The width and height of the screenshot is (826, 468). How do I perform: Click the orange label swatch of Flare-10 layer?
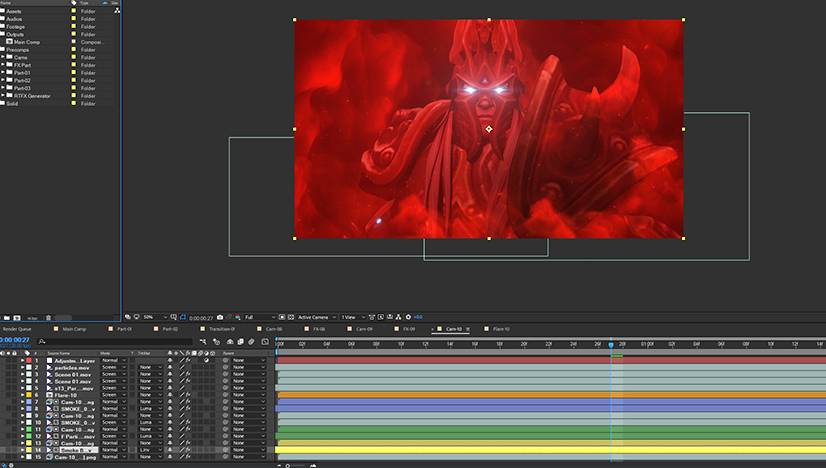coord(29,395)
